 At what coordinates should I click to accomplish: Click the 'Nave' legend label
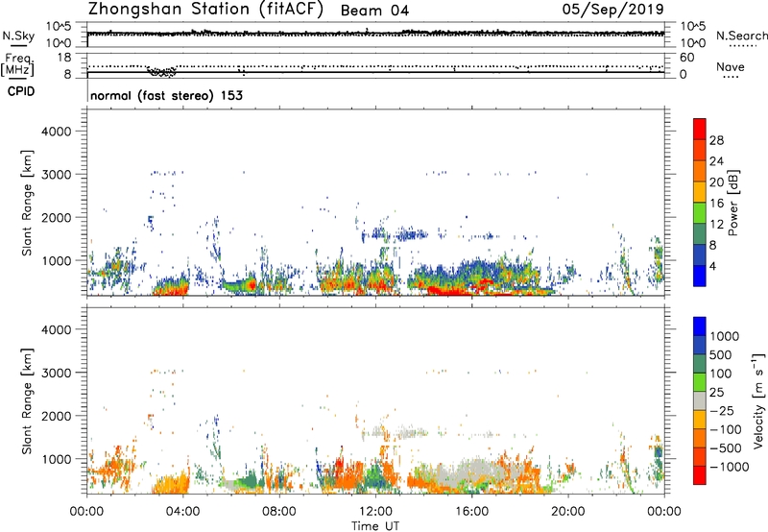(731, 66)
